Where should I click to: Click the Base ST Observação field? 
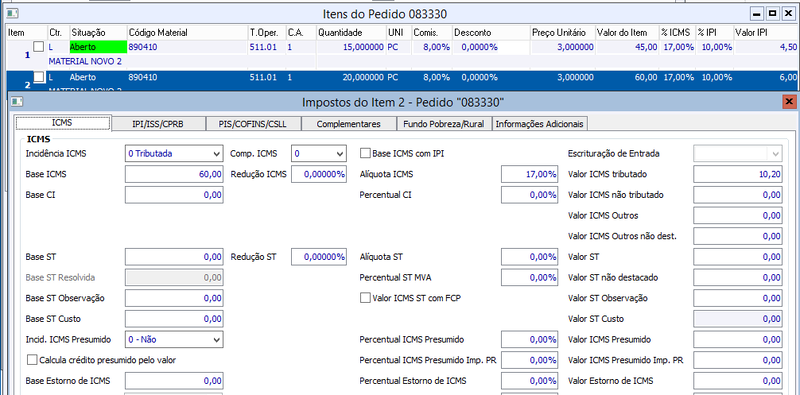click(174, 298)
